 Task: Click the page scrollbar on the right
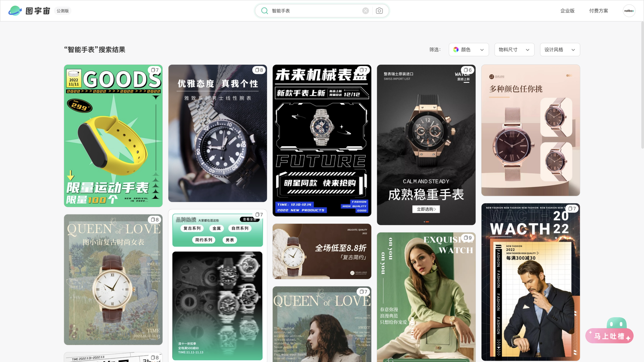pyautogui.click(x=642, y=86)
